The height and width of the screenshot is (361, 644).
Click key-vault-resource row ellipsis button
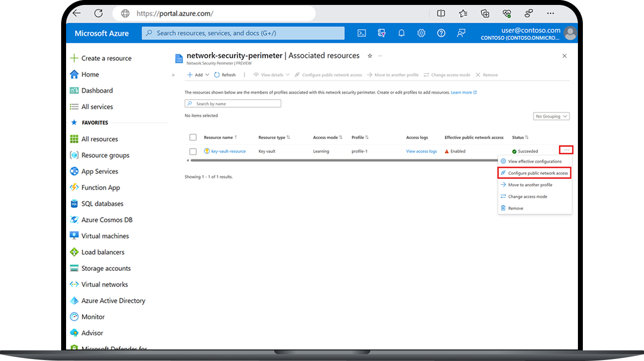[566, 150]
